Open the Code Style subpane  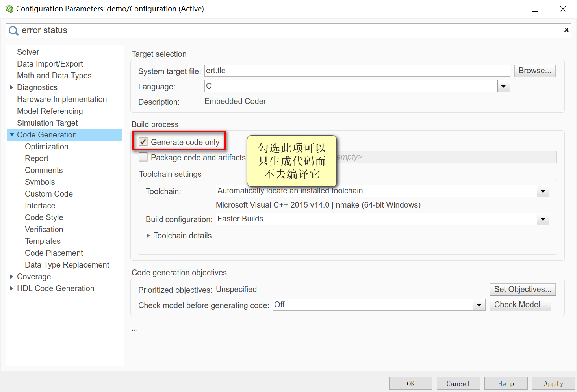point(44,217)
